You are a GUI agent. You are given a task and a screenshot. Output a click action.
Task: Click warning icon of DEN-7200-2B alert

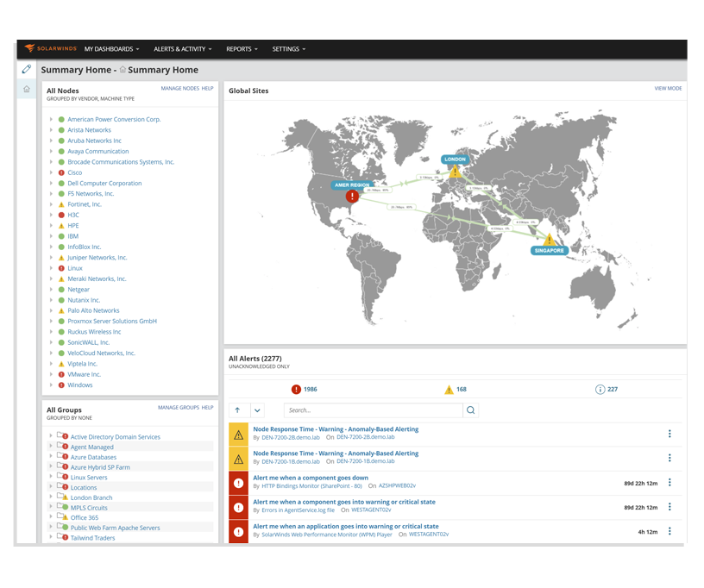click(x=238, y=435)
